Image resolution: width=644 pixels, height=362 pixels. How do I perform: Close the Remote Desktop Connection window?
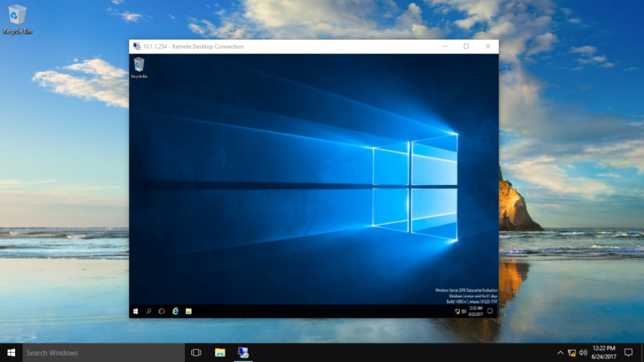(x=488, y=47)
